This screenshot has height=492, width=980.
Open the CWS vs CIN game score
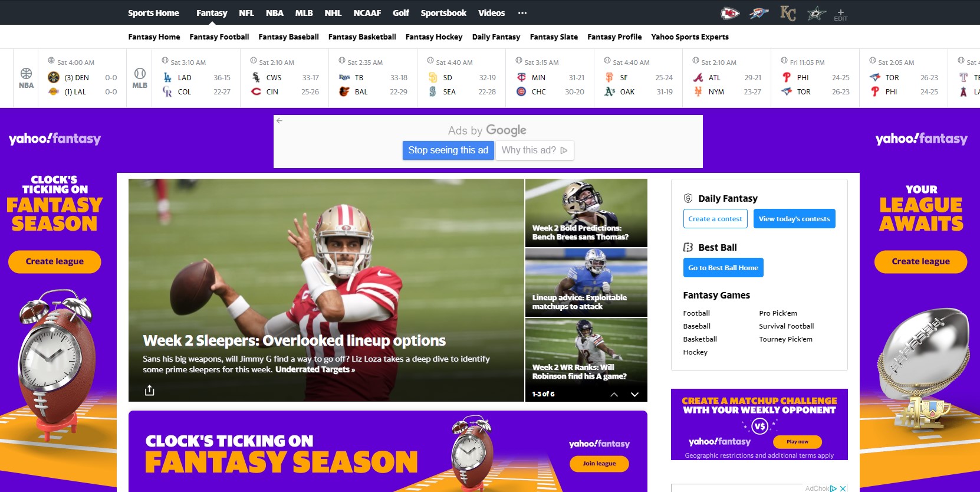pos(285,78)
